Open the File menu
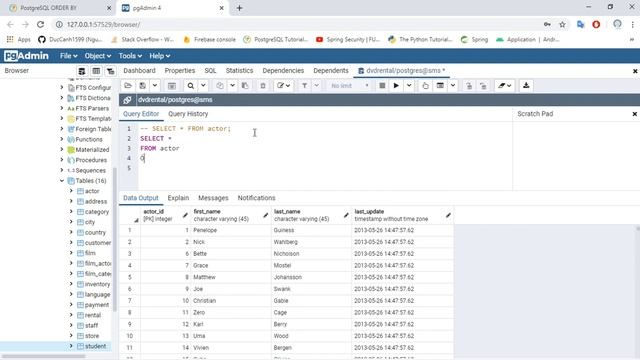Image resolution: width=640 pixels, height=360 pixels. pos(68,56)
